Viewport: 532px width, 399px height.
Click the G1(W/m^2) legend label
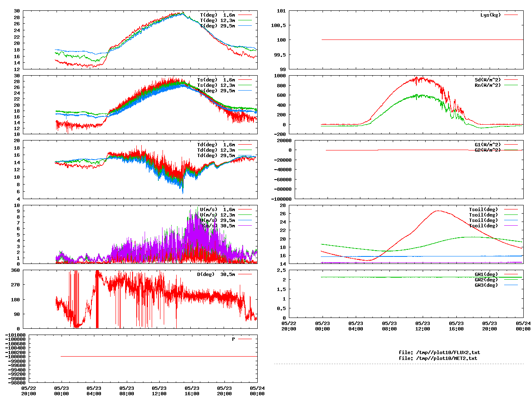tap(488, 145)
